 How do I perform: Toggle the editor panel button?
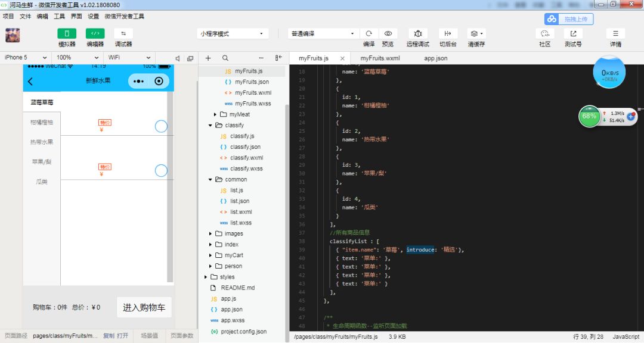[x=95, y=33]
